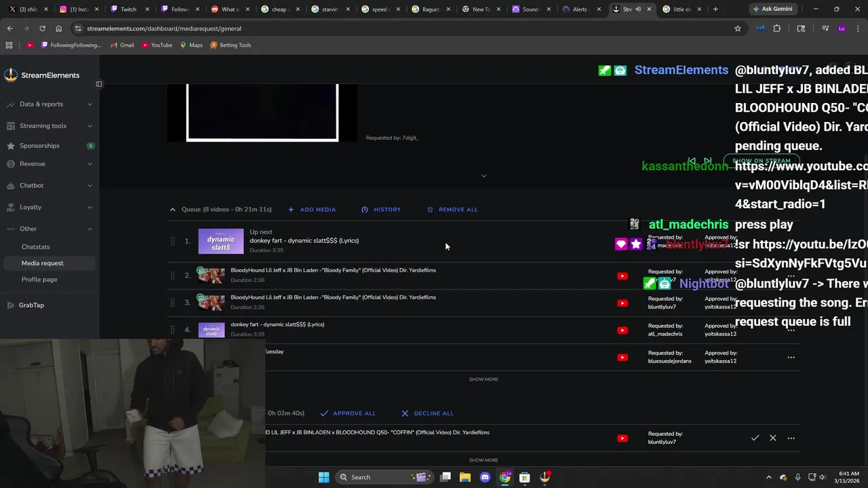Click SHOW MORE under the pending list

point(484,460)
